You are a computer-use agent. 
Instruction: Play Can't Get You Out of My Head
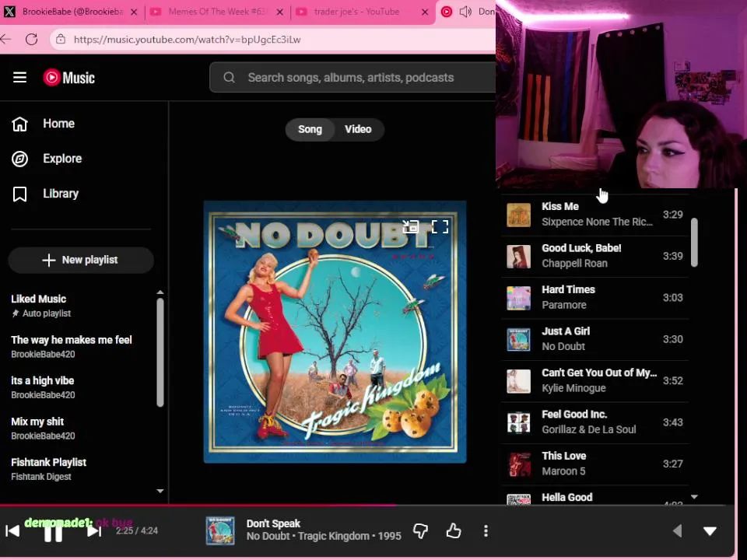click(595, 380)
